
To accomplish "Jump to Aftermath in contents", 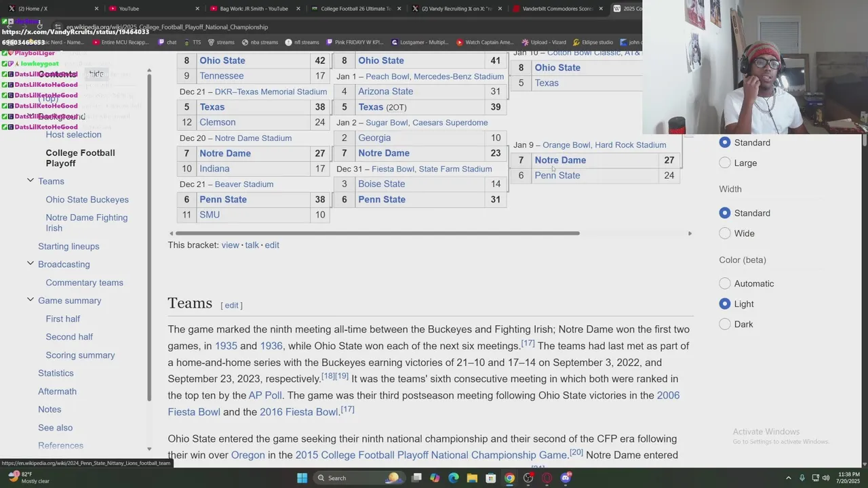I will pos(57,391).
